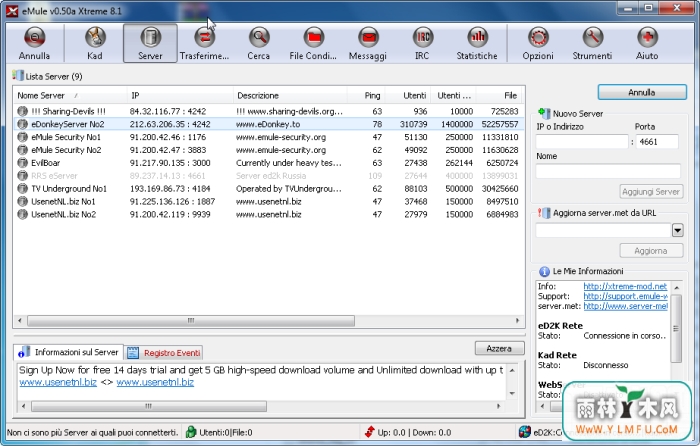
Task: Click the Azzera button
Action: pyautogui.click(x=499, y=348)
